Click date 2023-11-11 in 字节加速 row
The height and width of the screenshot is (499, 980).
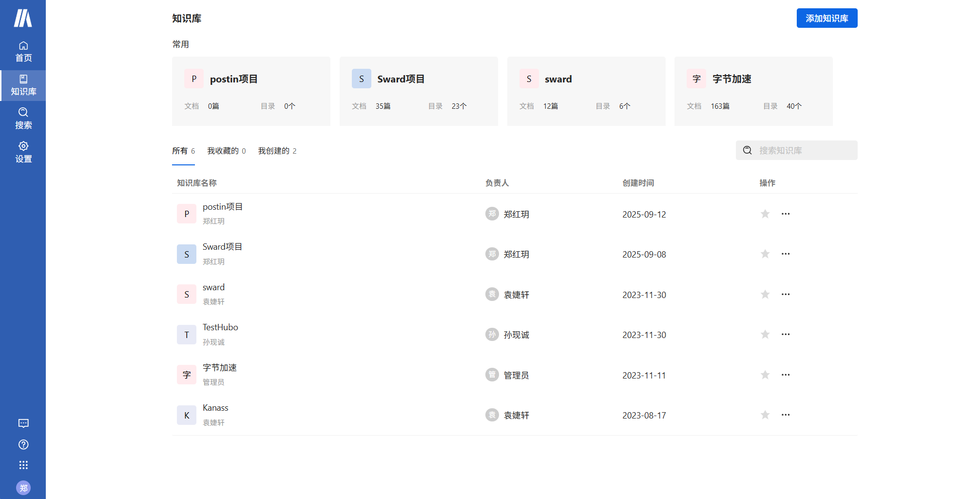tap(644, 376)
